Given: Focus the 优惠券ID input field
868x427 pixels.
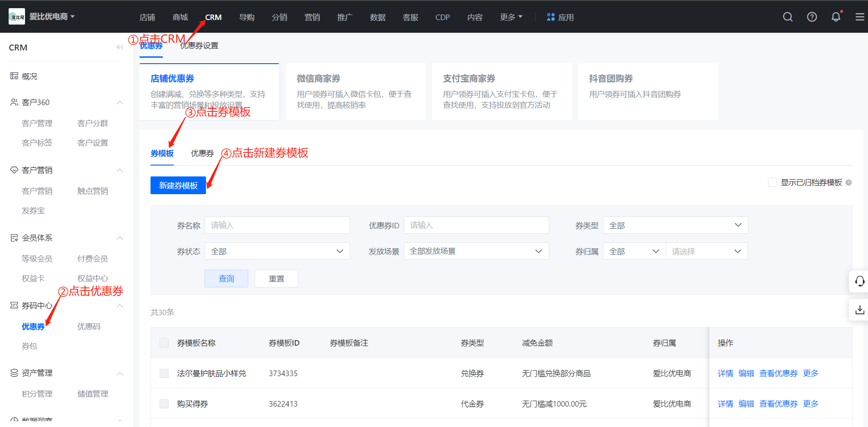Looking at the screenshot, I should point(476,225).
